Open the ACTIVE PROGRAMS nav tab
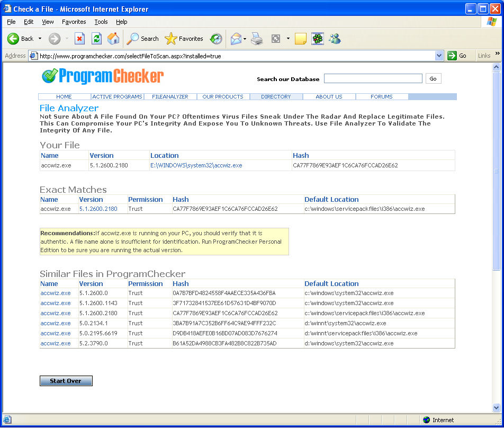The height and width of the screenshot is (428, 504). [x=118, y=97]
